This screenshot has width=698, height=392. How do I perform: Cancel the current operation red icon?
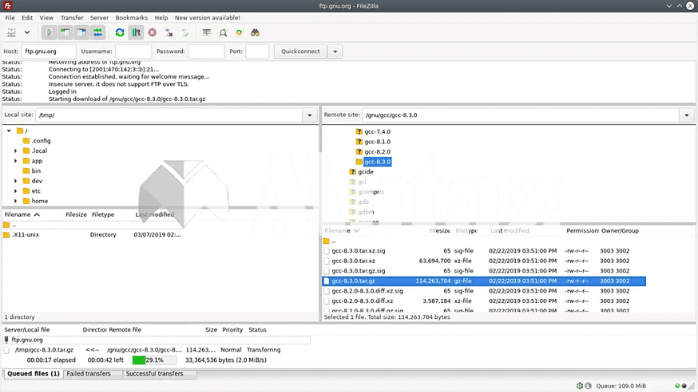152,32
